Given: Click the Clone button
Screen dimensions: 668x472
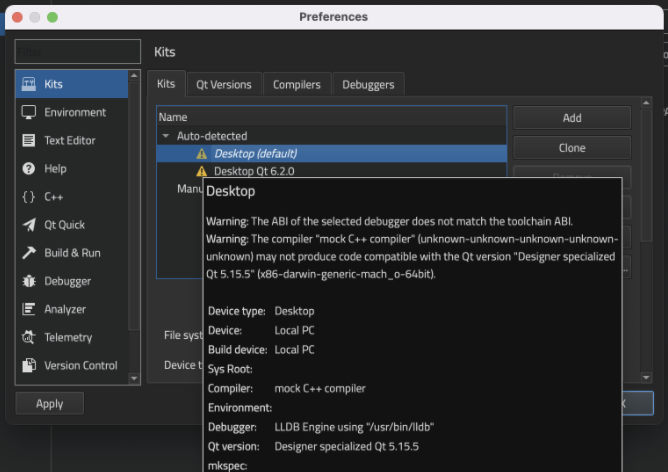Looking at the screenshot, I should click(x=571, y=148).
